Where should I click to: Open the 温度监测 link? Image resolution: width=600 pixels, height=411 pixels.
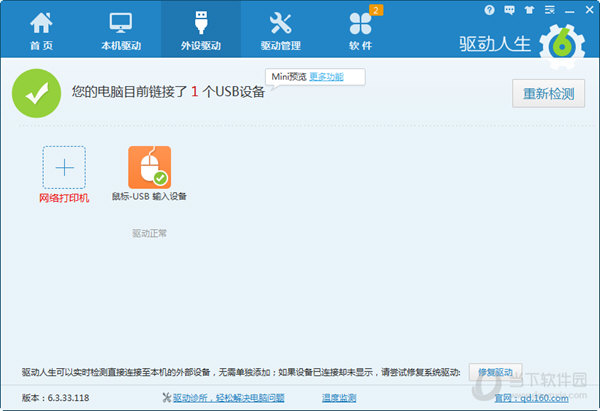pyautogui.click(x=339, y=398)
